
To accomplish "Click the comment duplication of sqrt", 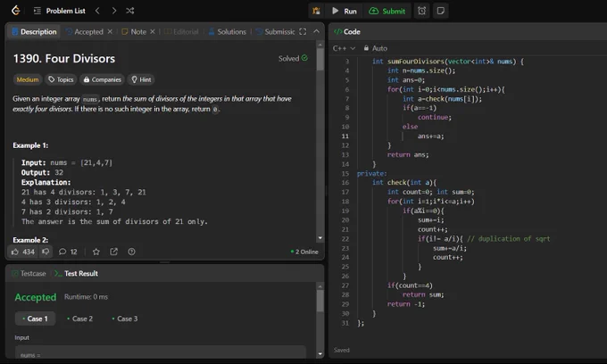I will (x=508, y=239).
